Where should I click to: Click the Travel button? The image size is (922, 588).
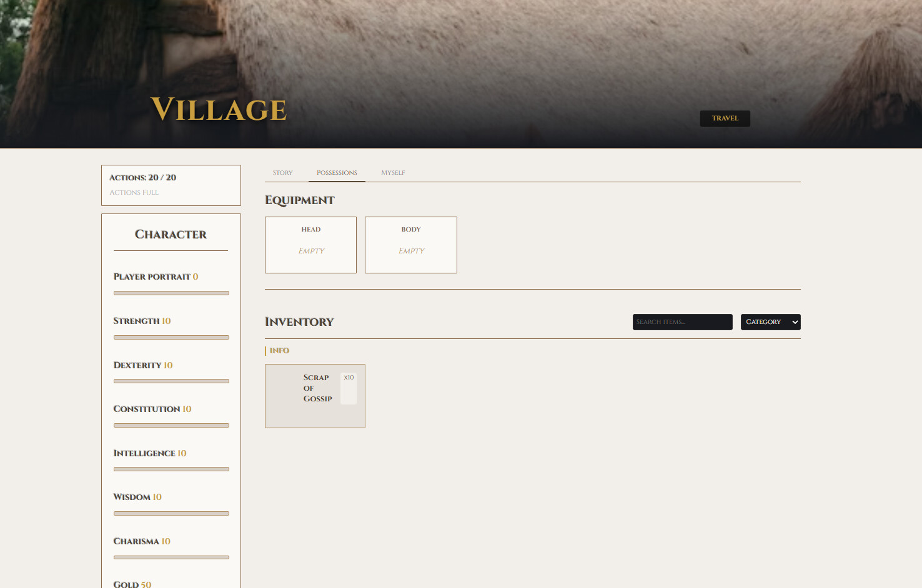pyautogui.click(x=725, y=119)
